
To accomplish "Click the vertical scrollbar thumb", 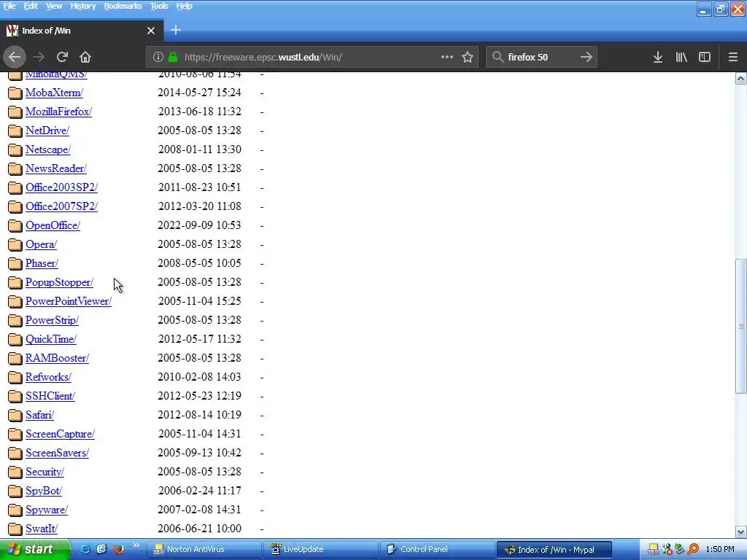I will (x=741, y=326).
